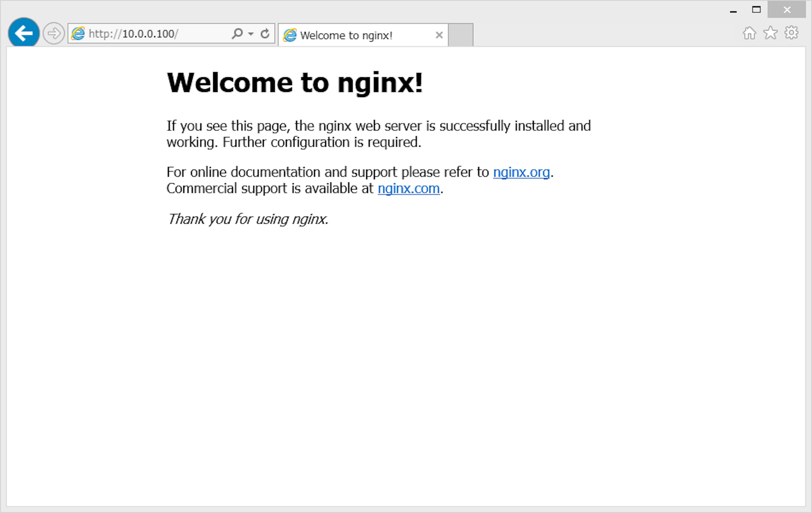
Task: Click the Refresh page icon
Action: pos(265,33)
